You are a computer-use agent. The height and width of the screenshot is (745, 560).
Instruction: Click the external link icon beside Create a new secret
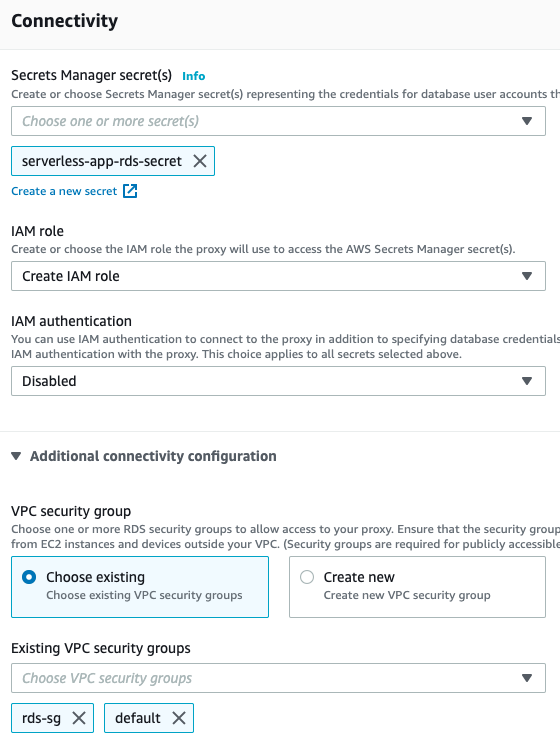130,191
